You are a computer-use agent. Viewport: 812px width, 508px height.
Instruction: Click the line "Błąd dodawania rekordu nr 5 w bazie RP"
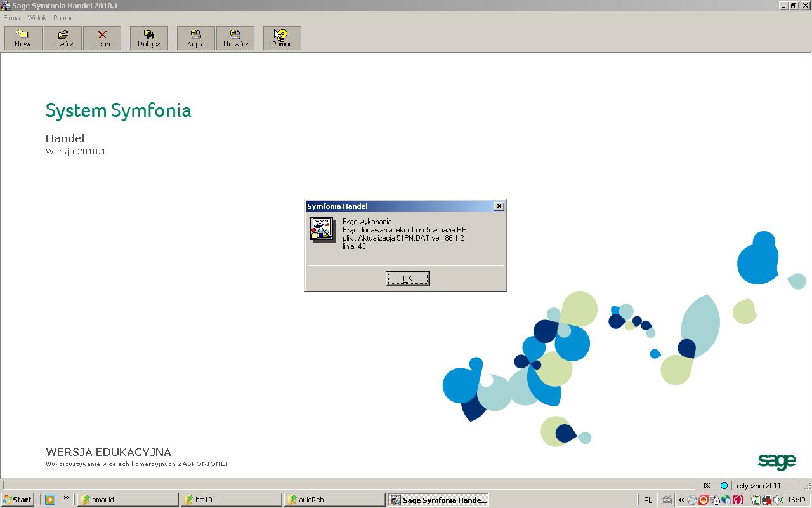[x=404, y=230]
